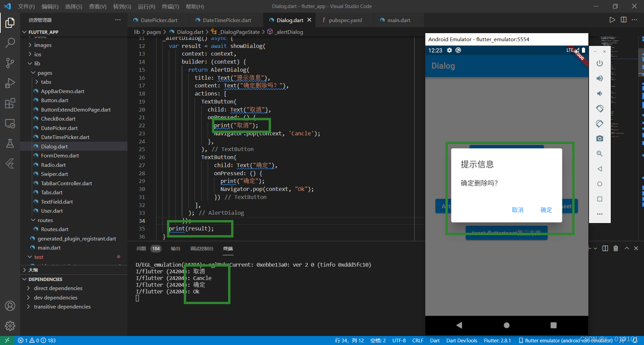Run the Dart file with play icon
Image resolution: width=644 pixels, height=345 pixels.
612,20
